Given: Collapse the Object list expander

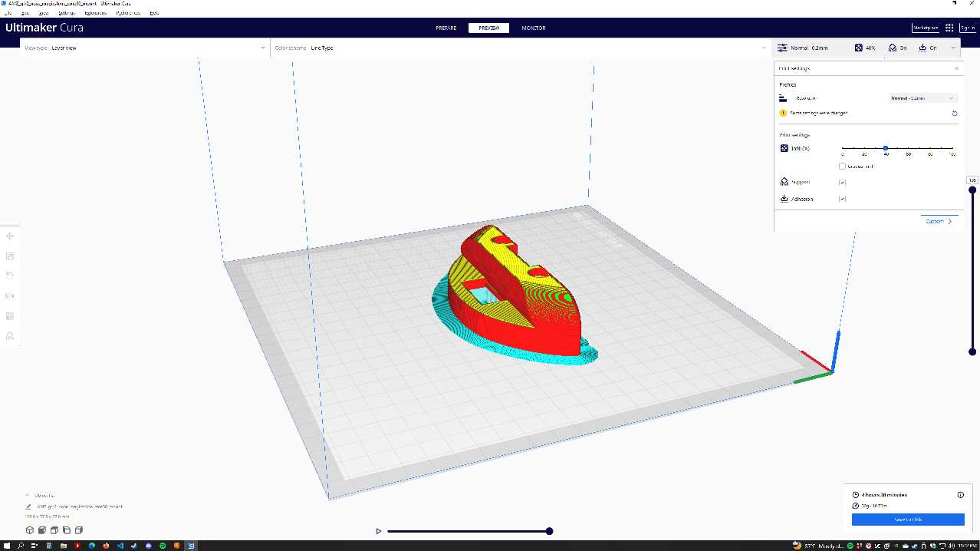Looking at the screenshot, I should (28, 496).
